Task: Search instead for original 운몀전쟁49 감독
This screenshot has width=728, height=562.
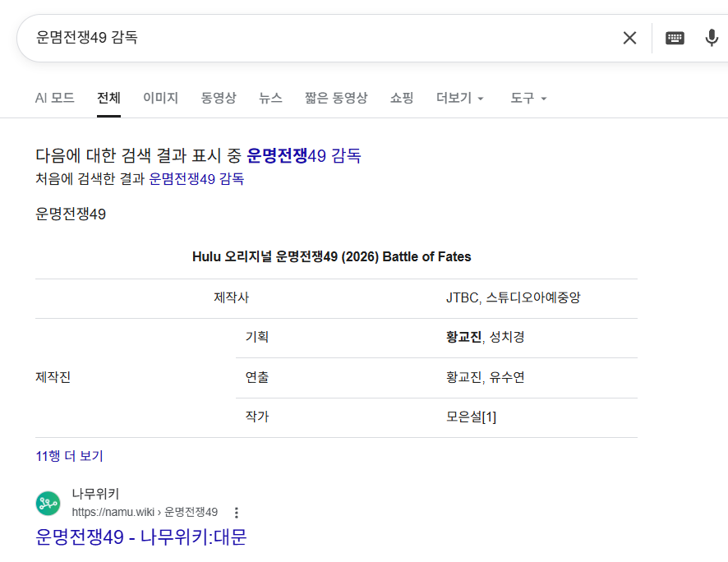Action: (196, 179)
